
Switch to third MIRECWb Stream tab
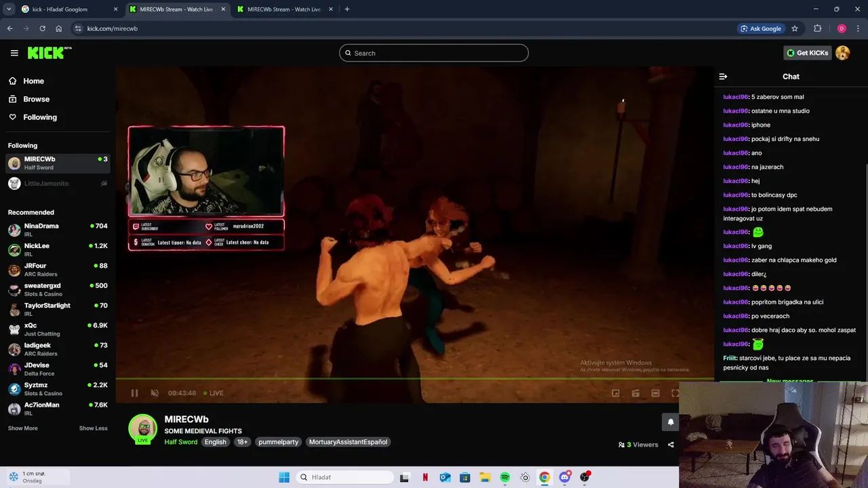tap(285, 9)
